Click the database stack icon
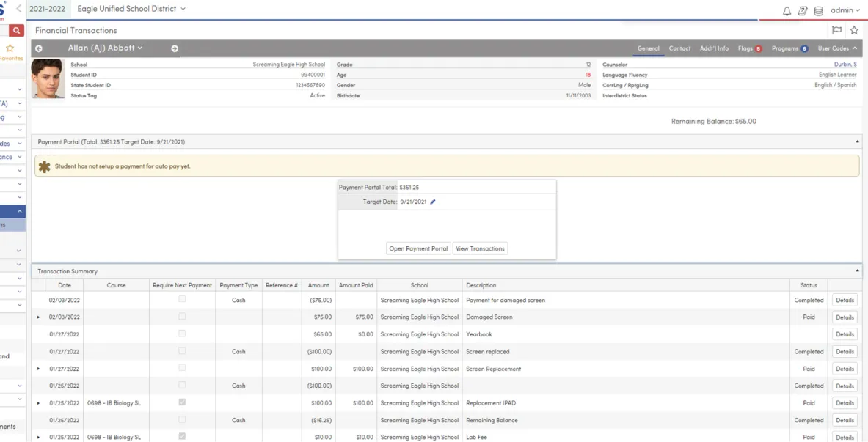The width and height of the screenshot is (868, 442). coord(818,11)
